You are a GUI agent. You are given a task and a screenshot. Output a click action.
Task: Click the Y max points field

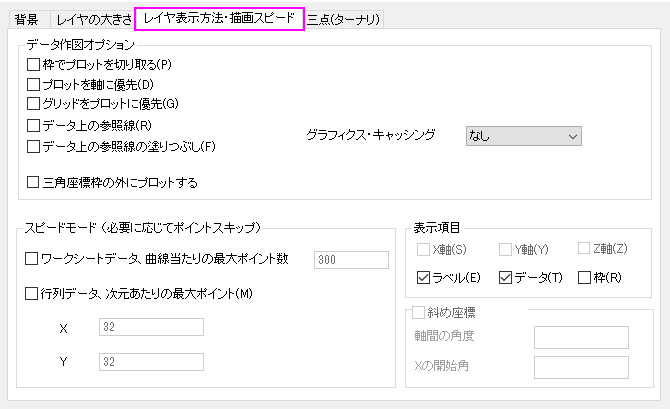pyautogui.click(x=151, y=362)
